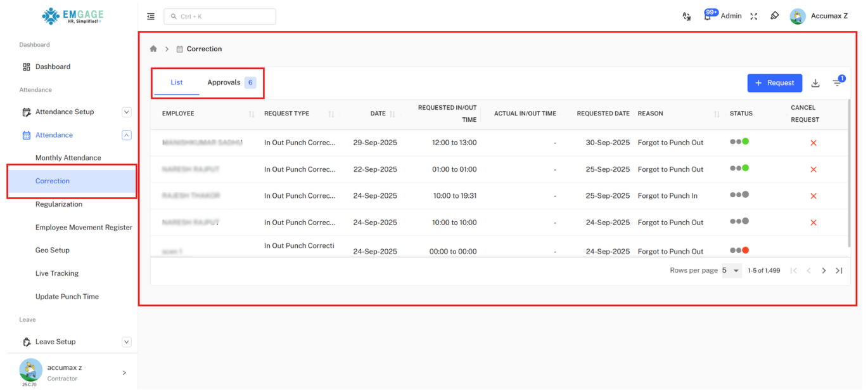Expand the Leave Setup menu
This screenshot has width=868, height=390.
127,342
